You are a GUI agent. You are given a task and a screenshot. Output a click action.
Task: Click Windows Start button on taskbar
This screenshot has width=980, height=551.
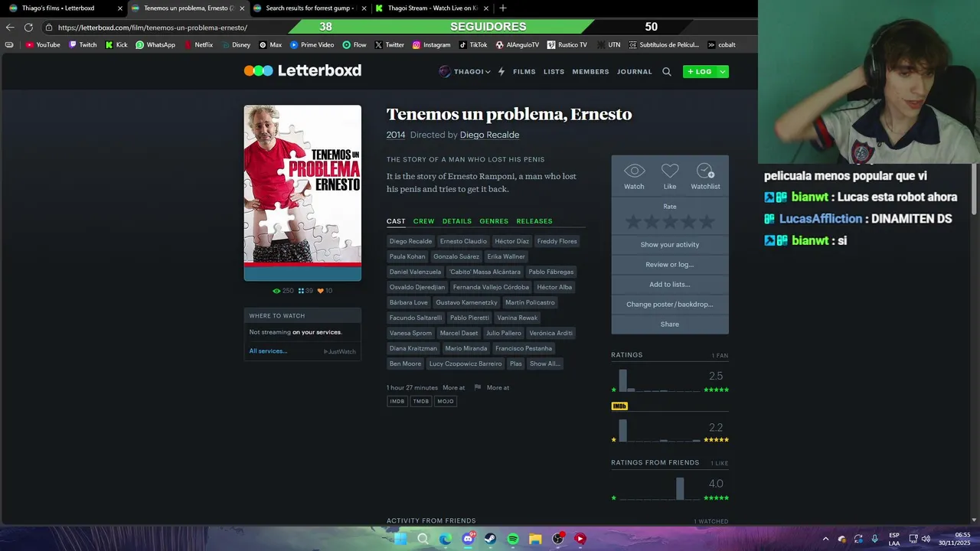click(x=400, y=539)
